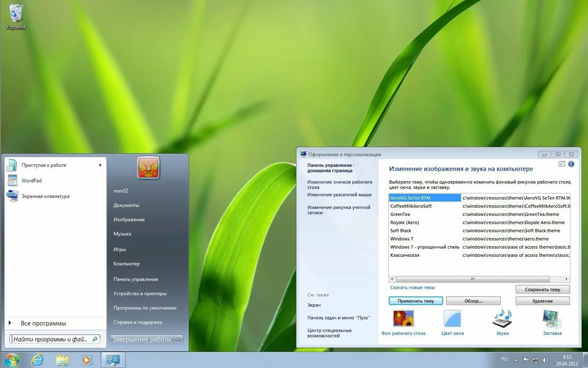This screenshot has height=368, width=588.
Task: Open the mini32 user folder in Start menu
Action: pyautogui.click(x=121, y=191)
